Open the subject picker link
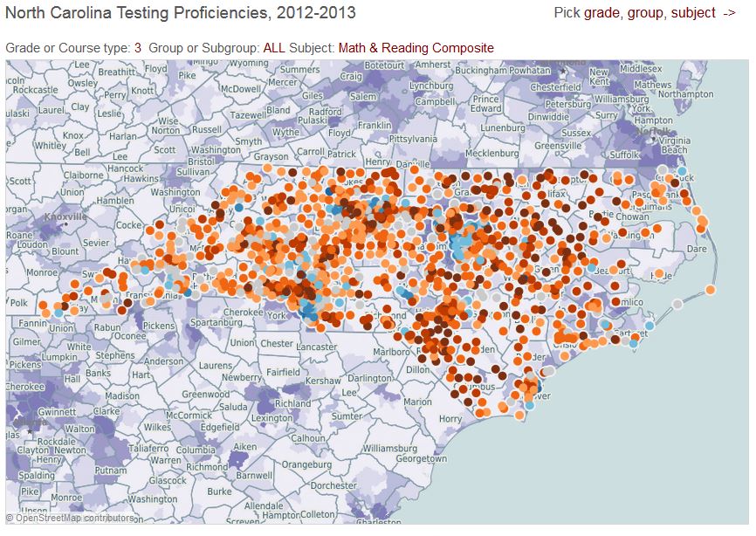The height and width of the screenshot is (536, 756). point(693,14)
